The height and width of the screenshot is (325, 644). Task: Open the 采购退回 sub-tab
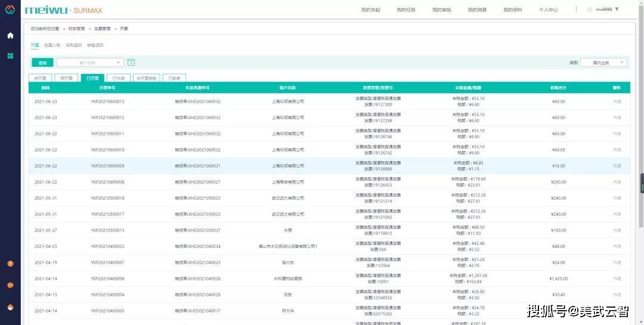coord(74,45)
